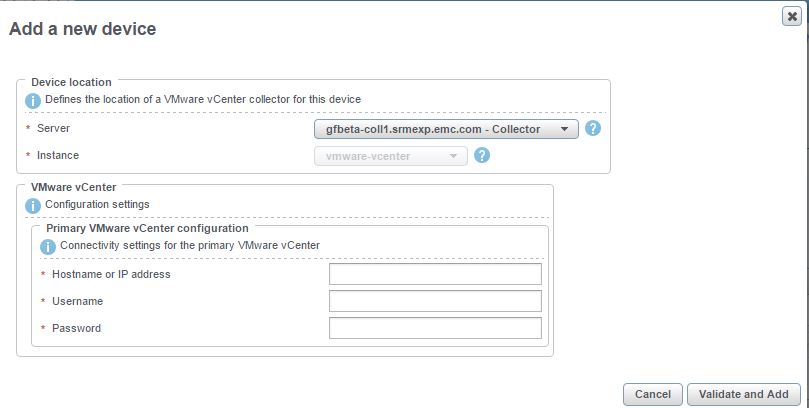Click Validate and Add button
Screen dimensions: 809x408
[743, 395]
